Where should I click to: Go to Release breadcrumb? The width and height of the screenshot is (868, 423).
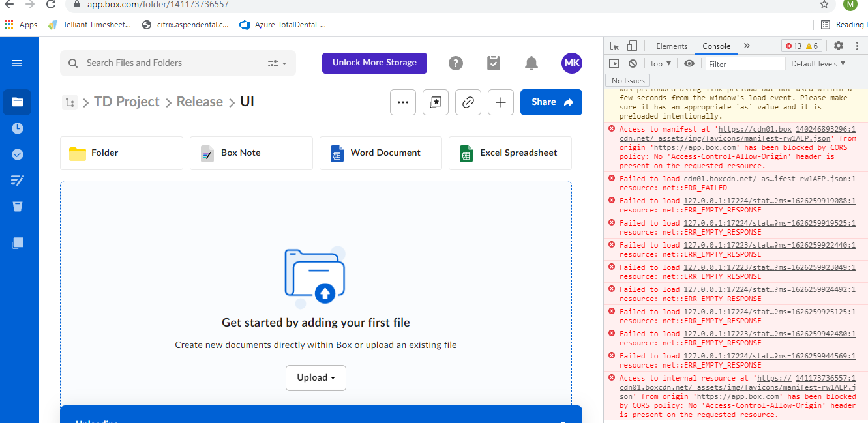[x=200, y=102]
